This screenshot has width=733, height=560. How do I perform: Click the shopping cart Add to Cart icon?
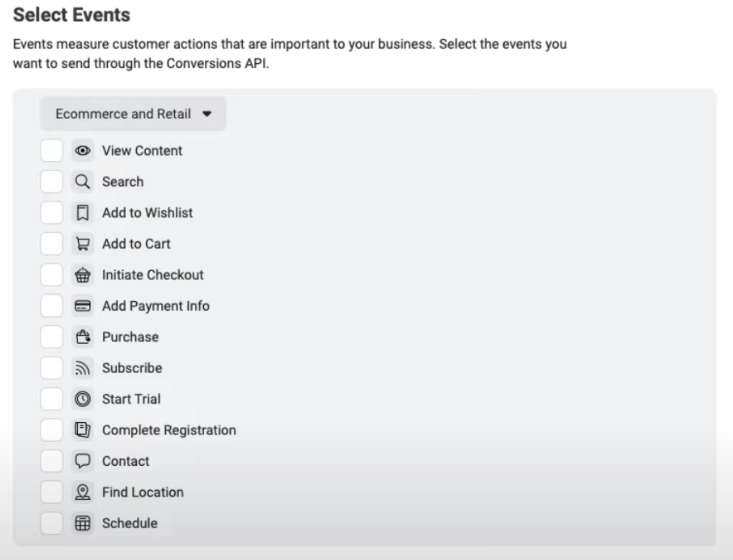point(83,243)
